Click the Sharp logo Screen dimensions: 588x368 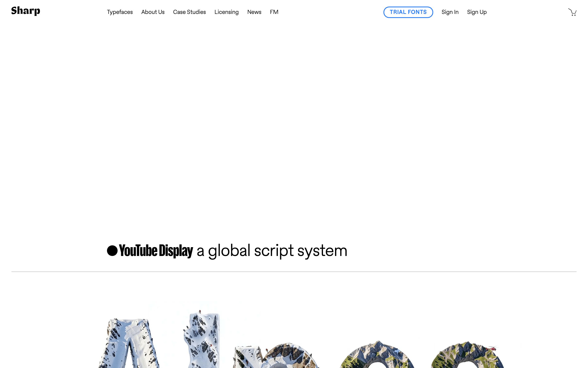(x=26, y=11)
